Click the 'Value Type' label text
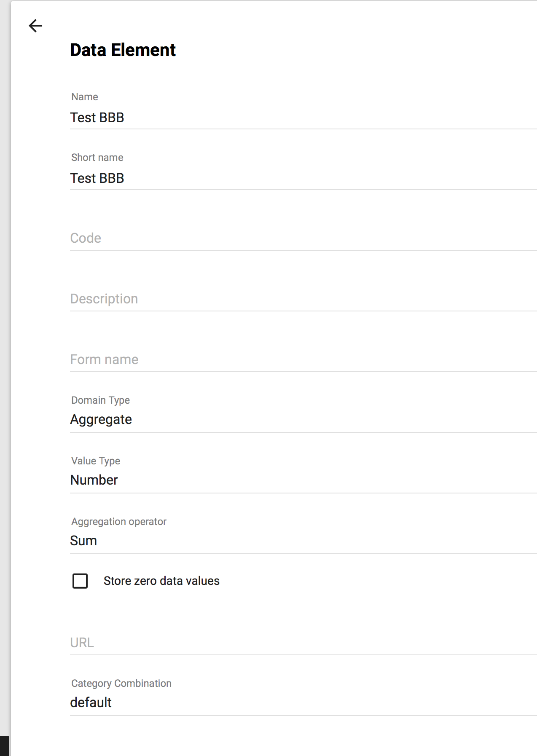Viewport: 537px width, 756px height. [x=96, y=461]
